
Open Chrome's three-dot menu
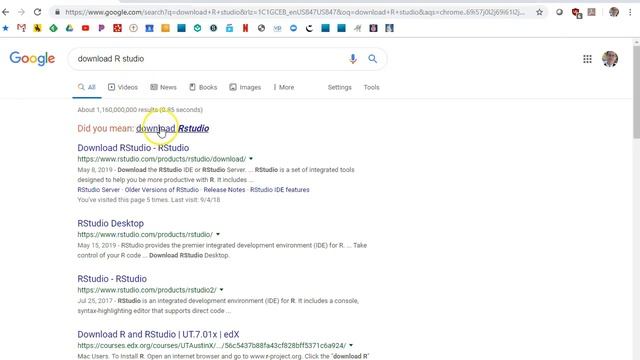(x=630, y=12)
